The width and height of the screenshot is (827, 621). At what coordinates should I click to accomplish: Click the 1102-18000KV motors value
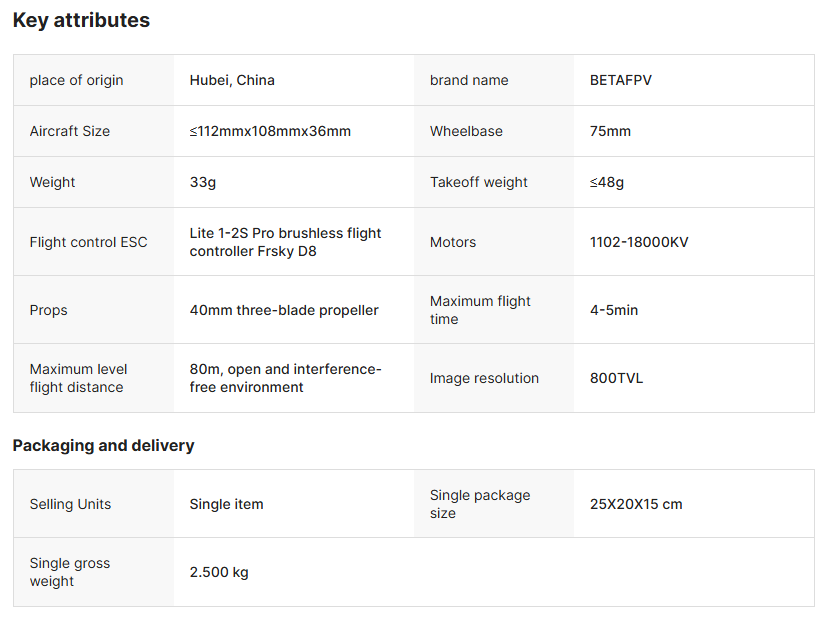click(x=639, y=242)
